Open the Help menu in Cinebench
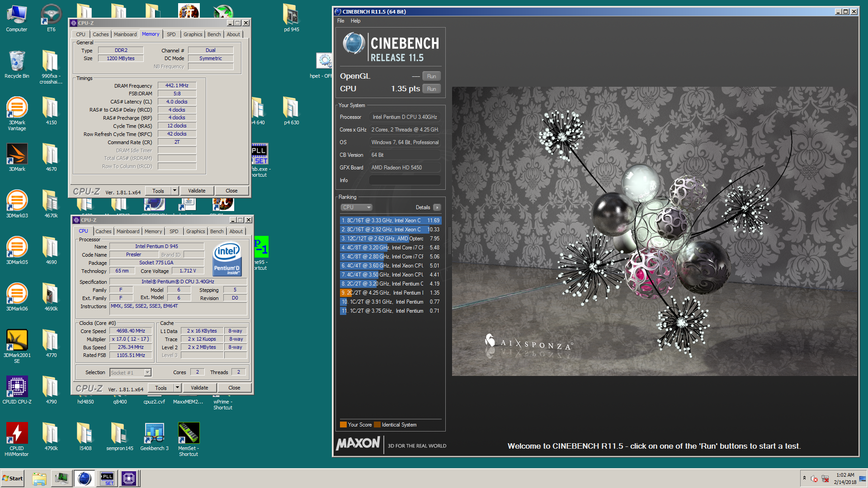The image size is (868, 488). tap(356, 21)
